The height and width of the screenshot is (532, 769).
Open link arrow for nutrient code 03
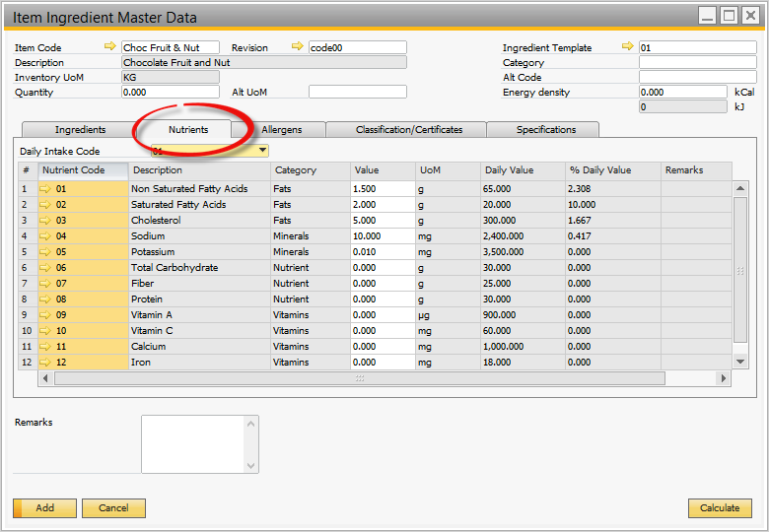[45, 221]
